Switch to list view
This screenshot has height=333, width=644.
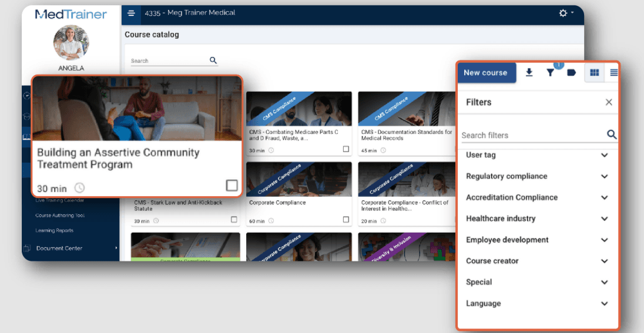tap(613, 73)
